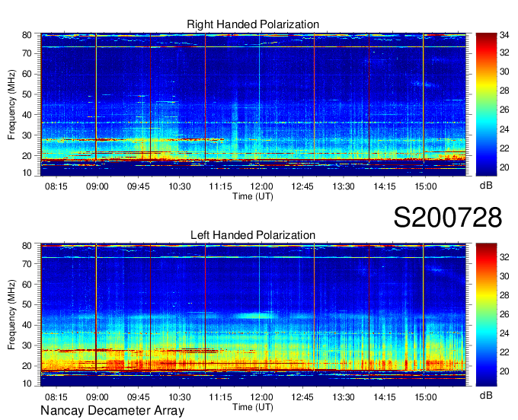The image size is (518, 420).
Task: Click the 70 MHz tick of the lower plot
Action: [x=27, y=263]
